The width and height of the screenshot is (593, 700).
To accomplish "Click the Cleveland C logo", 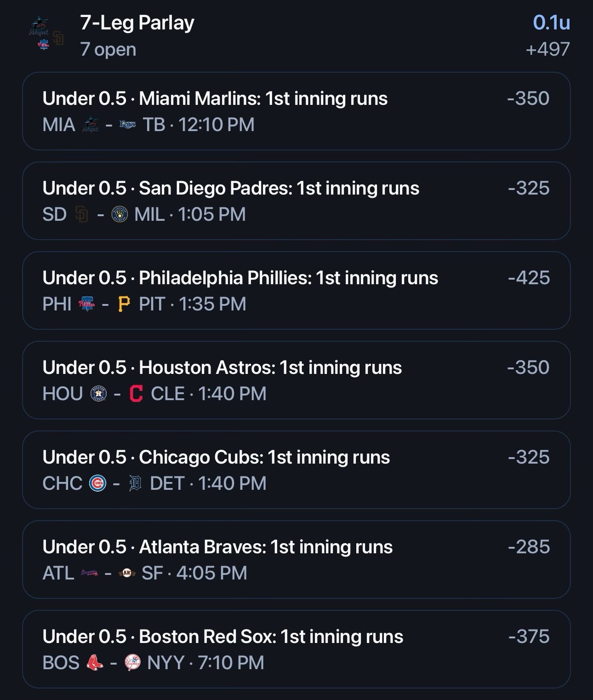I will pyautogui.click(x=136, y=394).
